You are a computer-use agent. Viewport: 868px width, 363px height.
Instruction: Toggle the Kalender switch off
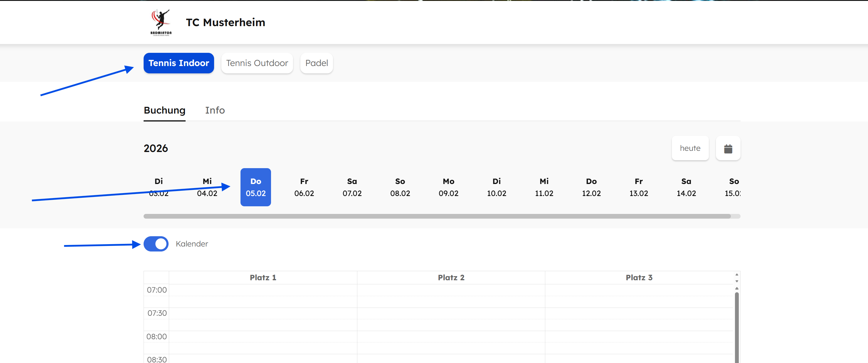tap(156, 244)
